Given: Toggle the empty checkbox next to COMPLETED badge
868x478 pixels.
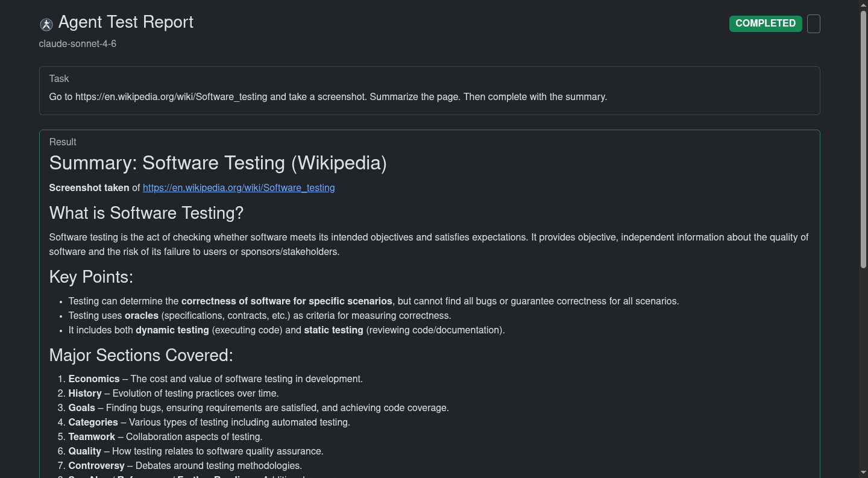Looking at the screenshot, I should point(813,24).
